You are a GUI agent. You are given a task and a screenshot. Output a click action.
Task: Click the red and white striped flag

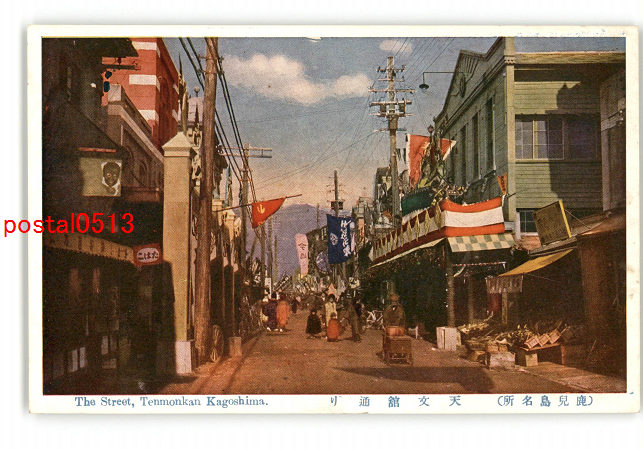[x=473, y=216]
